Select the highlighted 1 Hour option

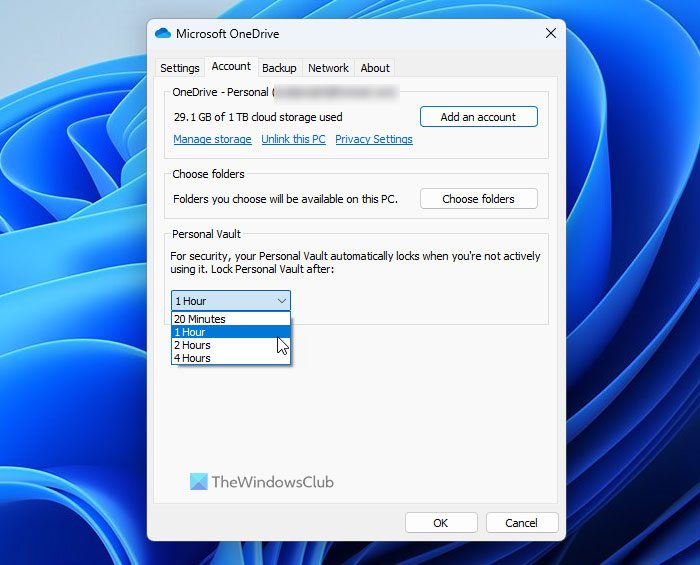[x=231, y=332]
